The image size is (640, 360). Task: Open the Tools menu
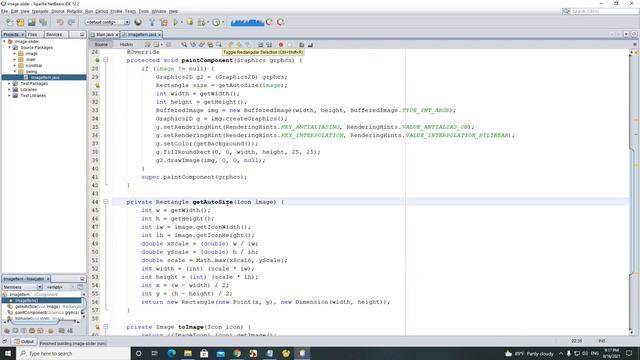144,11
